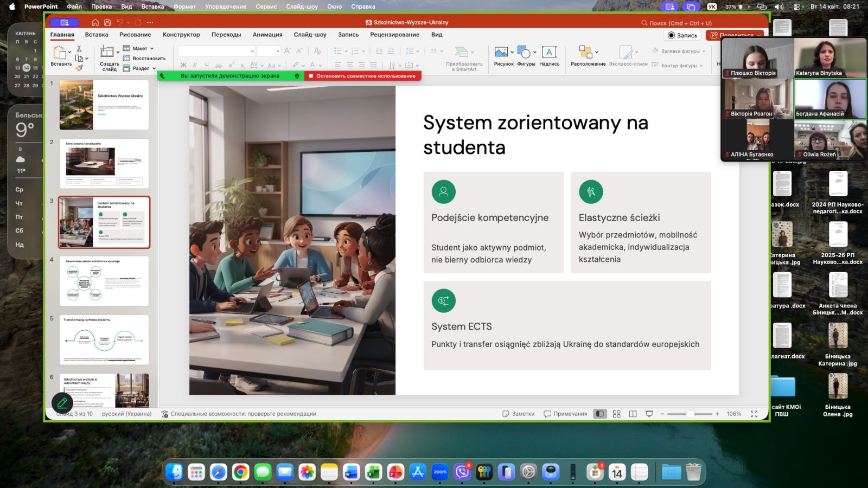Image resolution: width=868 pixels, height=488 pixels.
Task: Click the Home icon in title bar
Action: pyautogui.click(x=95, y=23)
